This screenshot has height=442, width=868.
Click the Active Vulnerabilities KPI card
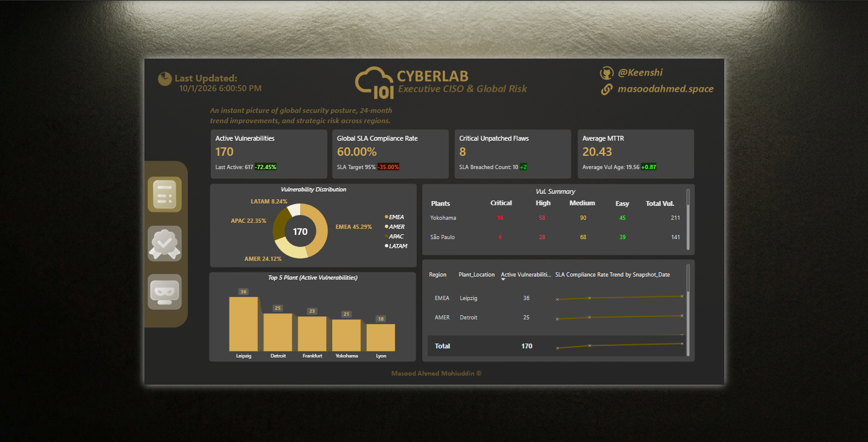click(269, 154)
